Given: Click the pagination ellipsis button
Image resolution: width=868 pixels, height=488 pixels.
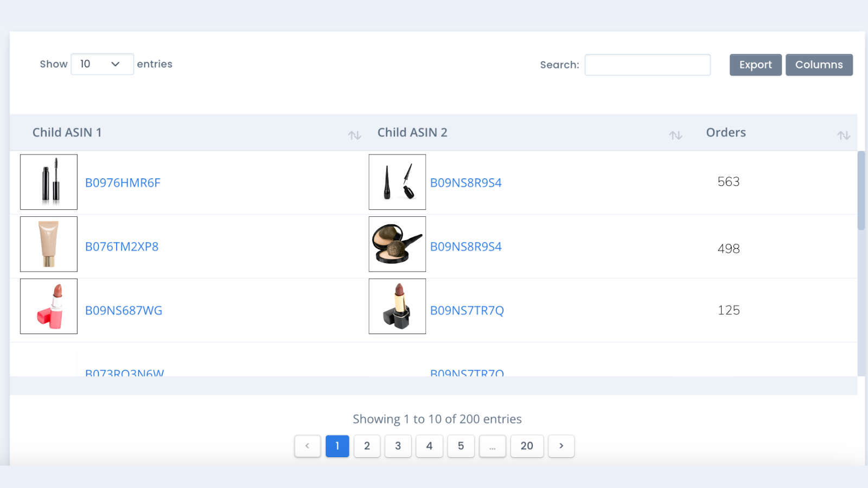Looking at the screenshot, I should click(x=493, y=446).
